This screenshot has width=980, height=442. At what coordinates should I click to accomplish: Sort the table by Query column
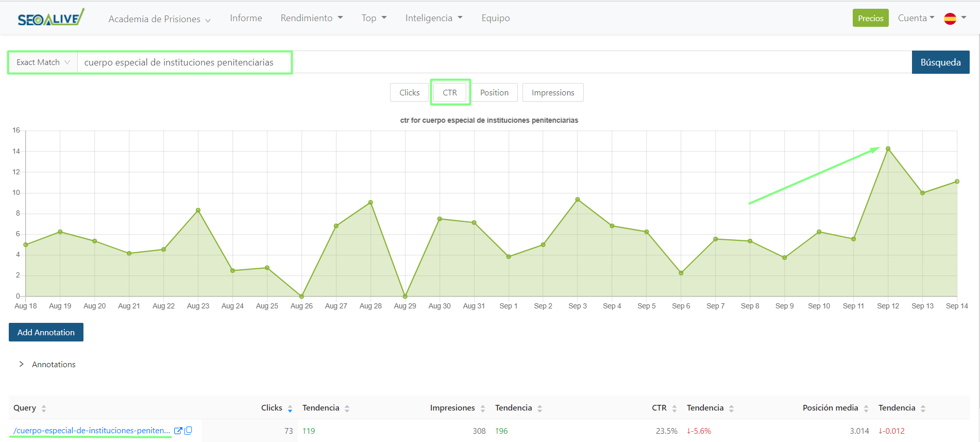pyautogui.click(x=44, y=408)
